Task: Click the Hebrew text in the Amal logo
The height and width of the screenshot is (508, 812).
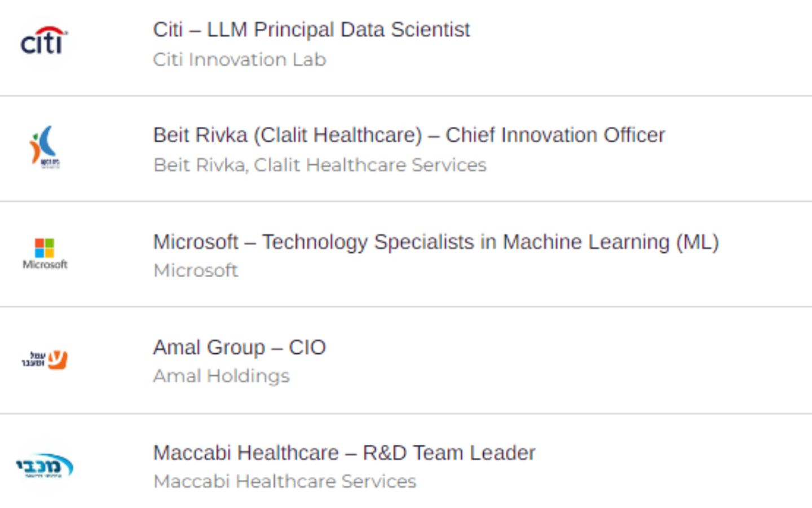Action: pos(34,359)
